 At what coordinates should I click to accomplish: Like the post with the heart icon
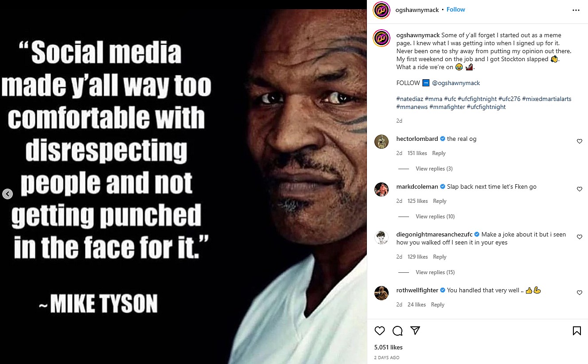click(x=380, y=331)
